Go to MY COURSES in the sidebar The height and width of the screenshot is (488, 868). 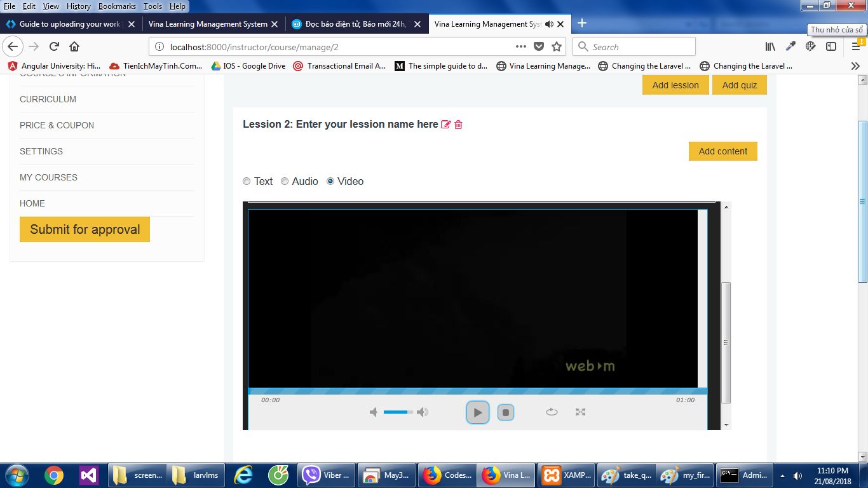pyautogui.click(x=48, y=177)
